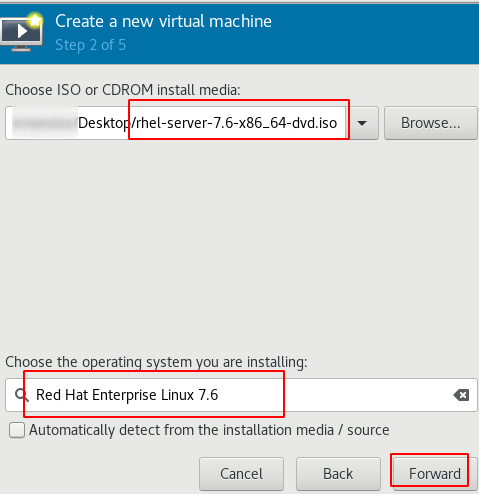Open the Browse... file chooser

(431, 123)
